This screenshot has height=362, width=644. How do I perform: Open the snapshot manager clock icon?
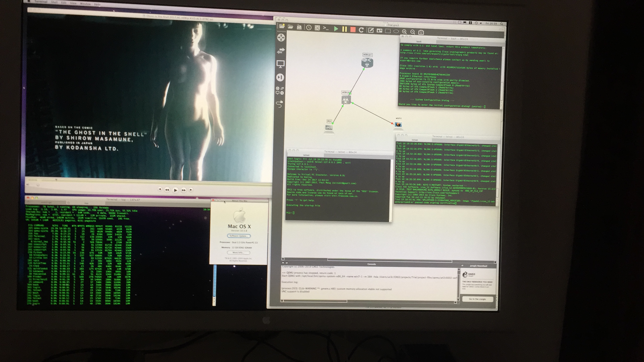[x=309, y=28]
